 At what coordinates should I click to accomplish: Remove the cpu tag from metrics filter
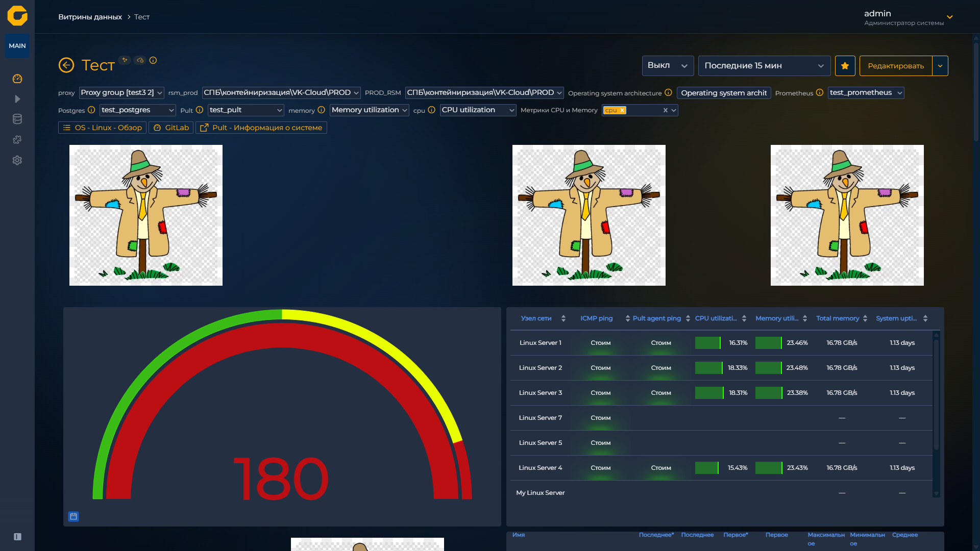(x=622, y=110)
